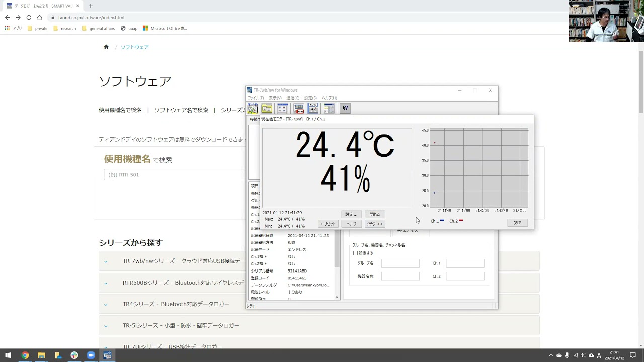The width and height of the screenshot is (644, 362).
Task: Click the context help pointer icon
Action: point(345,108)
